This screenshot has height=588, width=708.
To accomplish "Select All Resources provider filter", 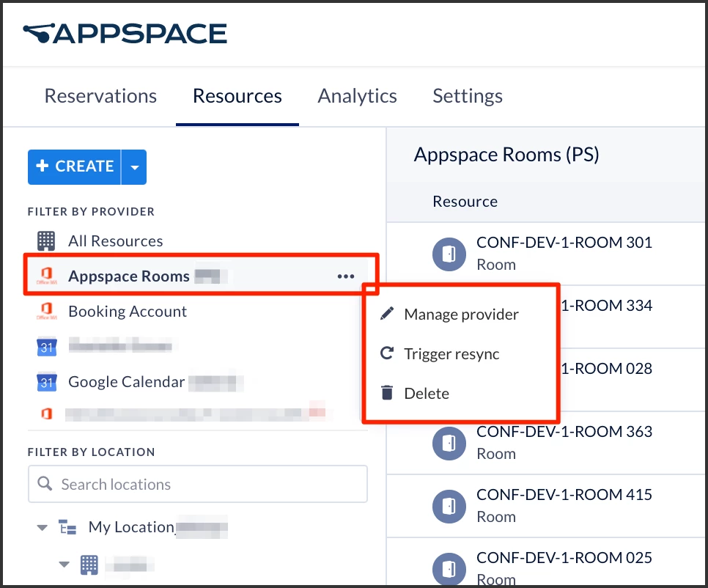I will point(115,241).
